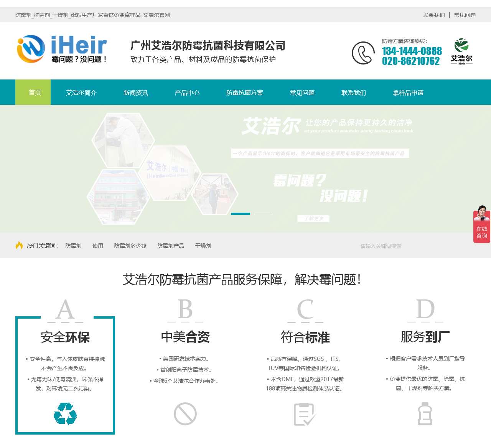Image resolution: width=491 pixels, height=448 pixels.
Task: Click the prohibition circle icon under 中美合资
Action: [x=185, y=414]
